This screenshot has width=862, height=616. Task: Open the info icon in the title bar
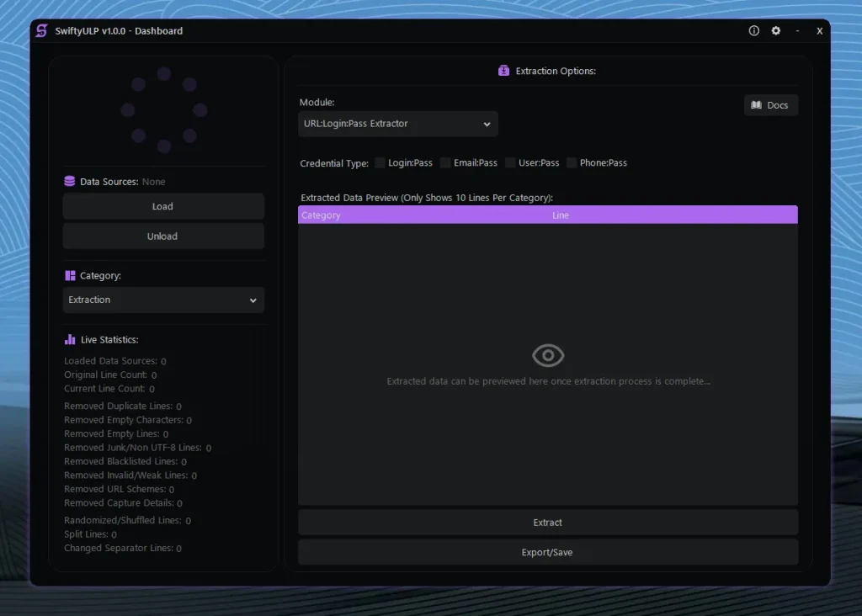(x=753, y=30)
